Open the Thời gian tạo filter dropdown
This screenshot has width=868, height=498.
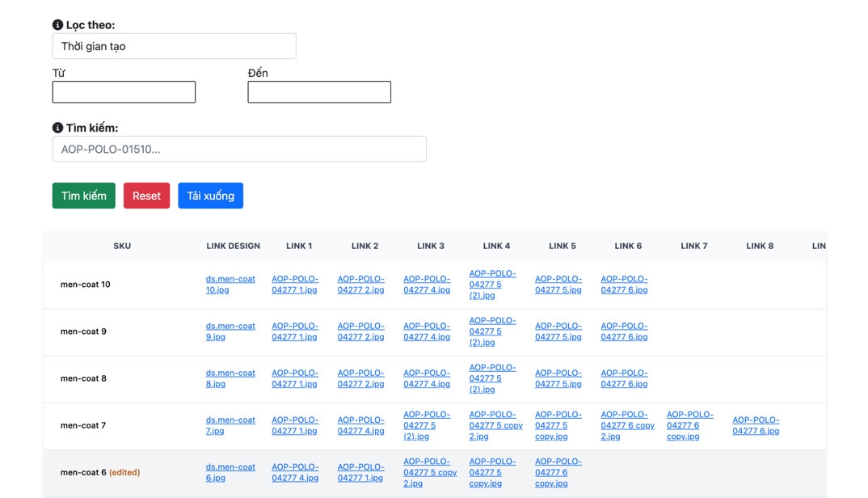click(x=175, y=46)
